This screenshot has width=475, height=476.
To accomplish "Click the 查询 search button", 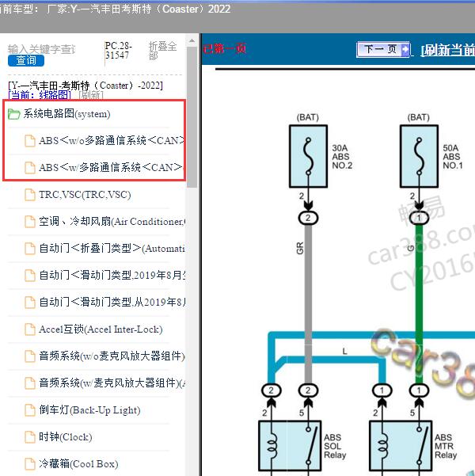I will click(26, 60).
